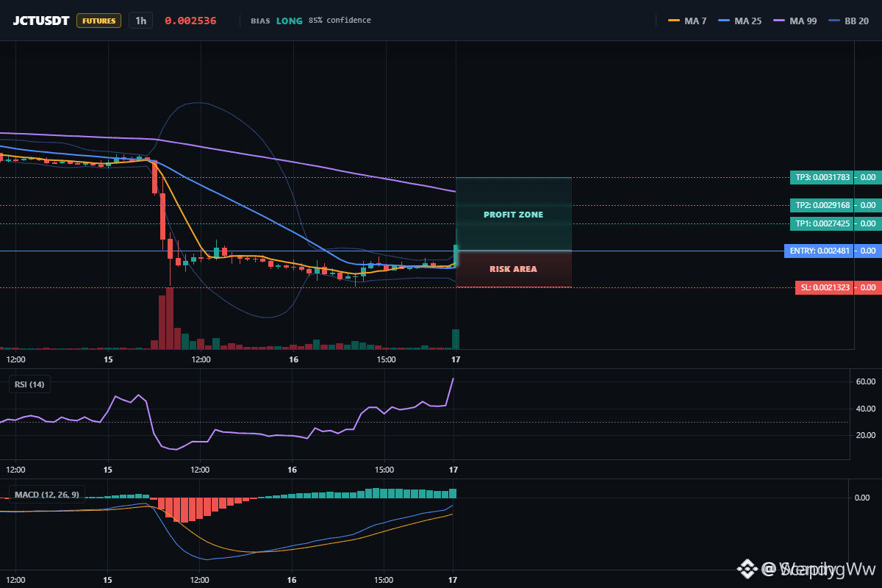Click the JCTUSDT symbol name
882x588 pixels.
tap(41, 21)
